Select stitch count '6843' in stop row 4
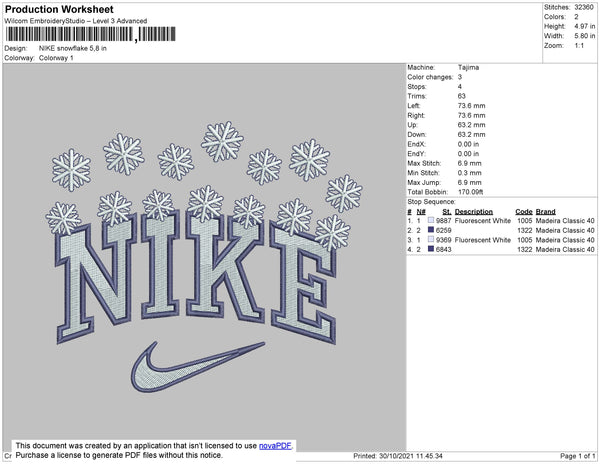Screen dimensions: 600x464 click(x=443, y=249)
